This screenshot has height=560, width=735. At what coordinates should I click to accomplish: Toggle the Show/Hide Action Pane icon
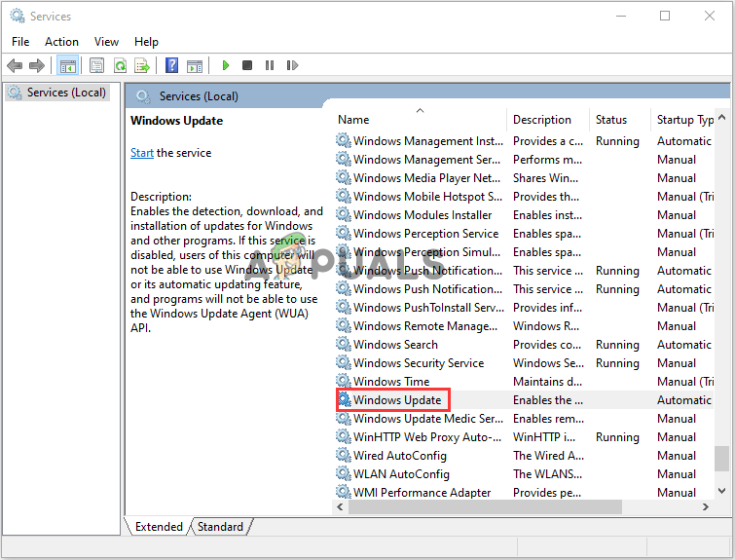point(195,65)
